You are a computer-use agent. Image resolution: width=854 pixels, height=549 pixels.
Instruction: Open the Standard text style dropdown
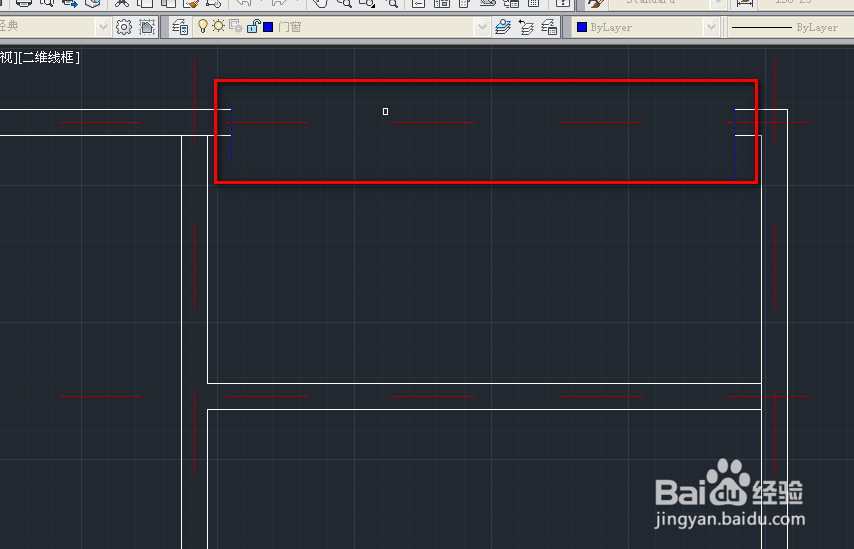tap(719, 3)
